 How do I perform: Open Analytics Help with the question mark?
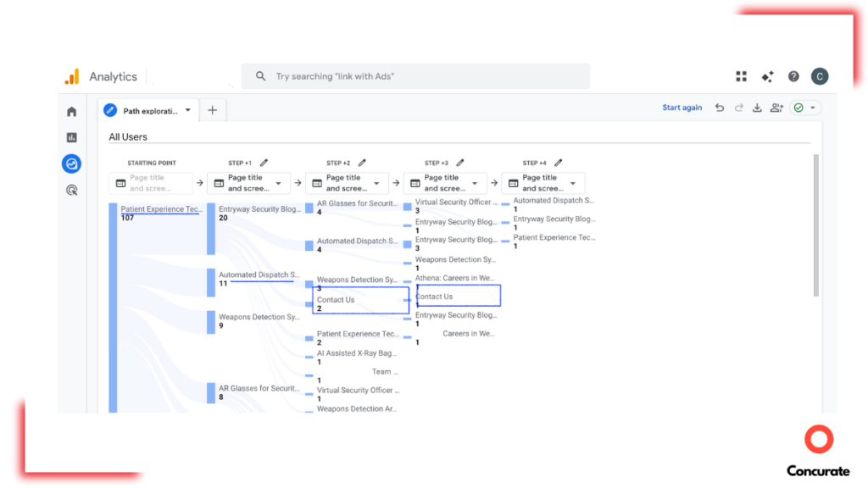[x=793, y=76]
